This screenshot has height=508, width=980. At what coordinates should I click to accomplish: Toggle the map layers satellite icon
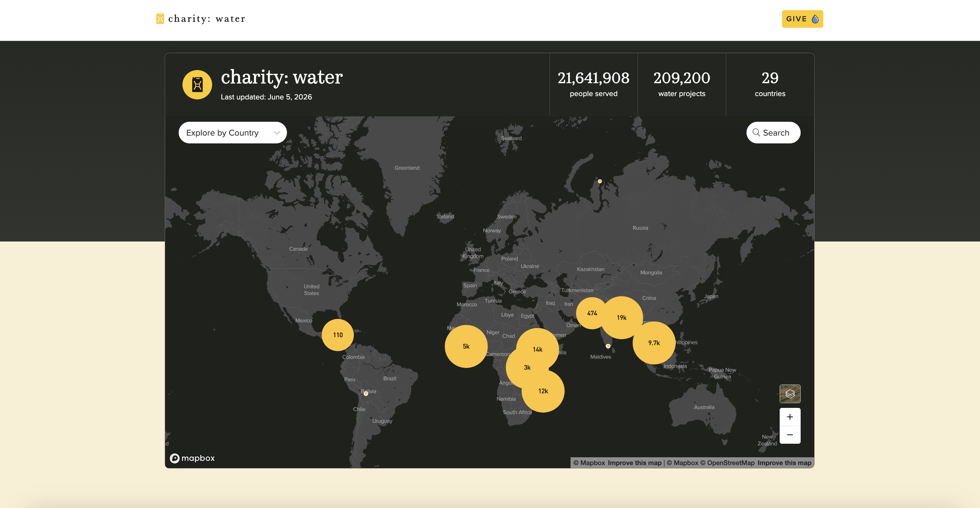pyautogui.click(x=790, y=394)
